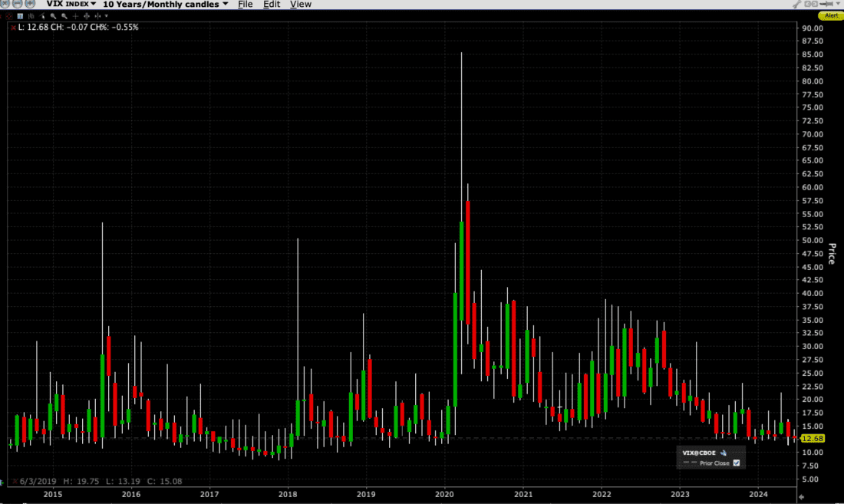Click the Price axis label
This screenshot has width=844, height=504.
coord(831,254)
